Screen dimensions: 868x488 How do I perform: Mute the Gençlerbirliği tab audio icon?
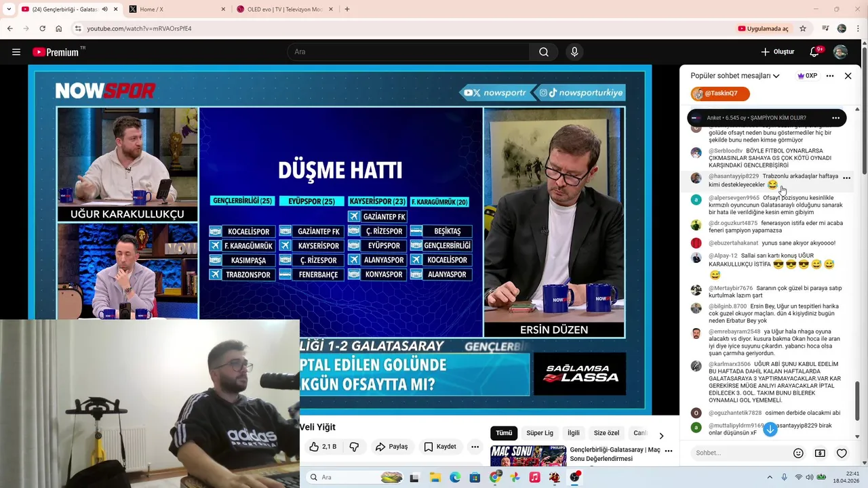104,9
